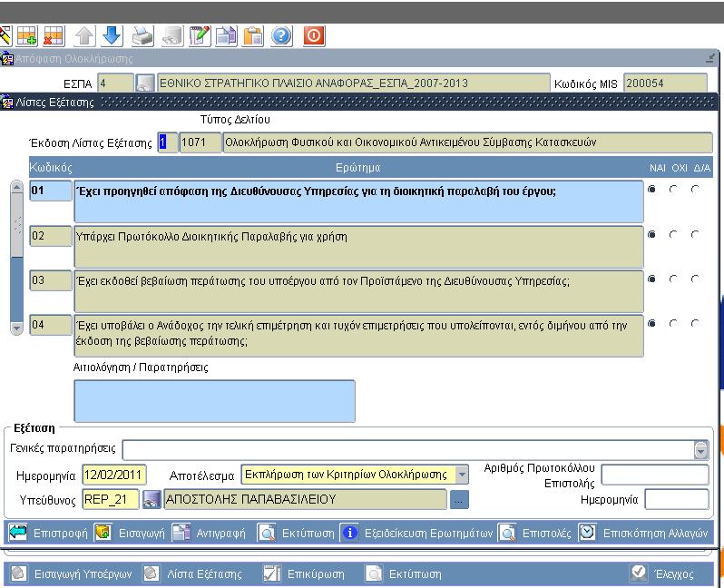This screenshot has width=724, height=588.
Task: Select ΟΧΙ for question 02
Action: pyautogui.click(x=673, y=235)
